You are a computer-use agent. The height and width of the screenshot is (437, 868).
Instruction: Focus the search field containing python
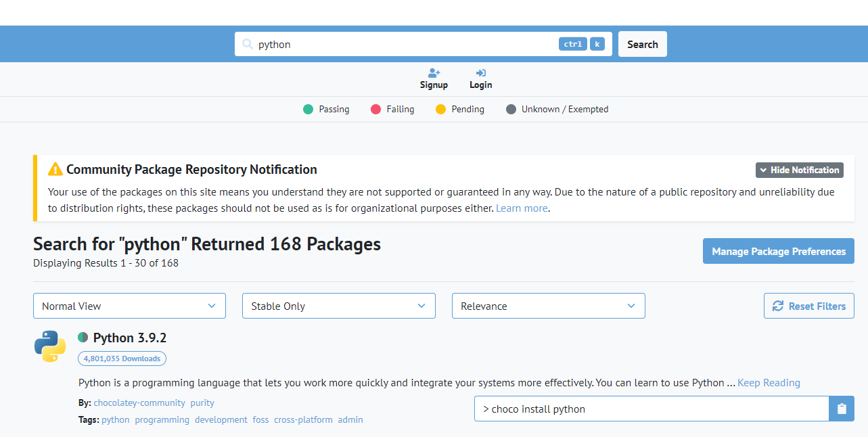424,44
